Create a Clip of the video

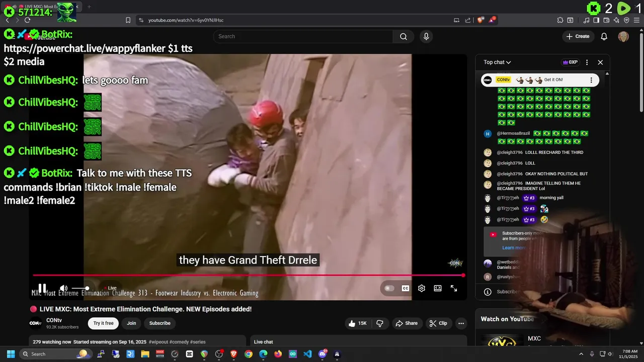point(438,323)
